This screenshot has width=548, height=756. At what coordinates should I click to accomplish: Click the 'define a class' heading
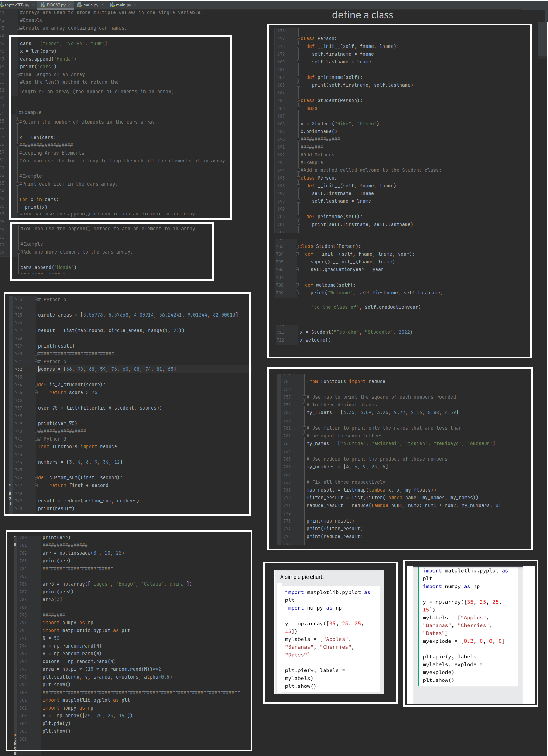[362, 15]
